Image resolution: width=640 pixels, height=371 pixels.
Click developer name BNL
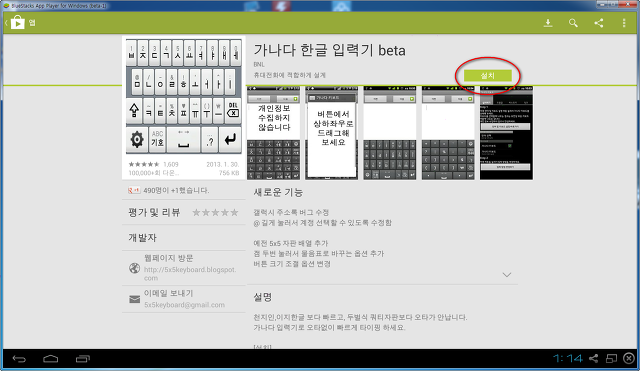click(x=259, y=64)
